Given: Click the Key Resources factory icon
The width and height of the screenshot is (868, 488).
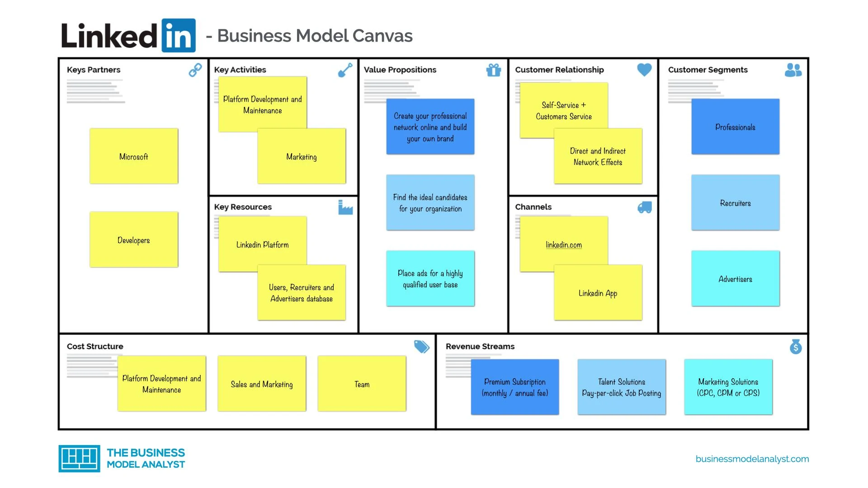Looking at the screenshot, I should click(x=345, y=208).
